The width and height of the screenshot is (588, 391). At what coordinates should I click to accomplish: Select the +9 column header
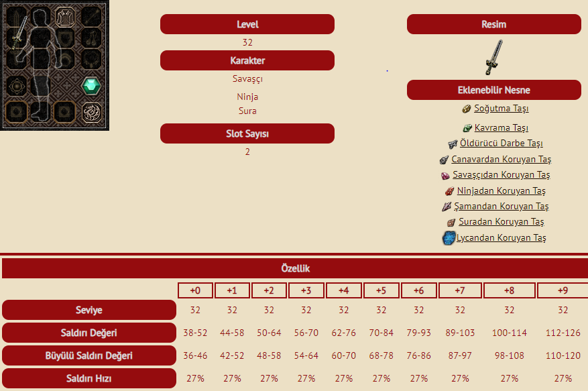pyautogui.click(x=563, y=290)
